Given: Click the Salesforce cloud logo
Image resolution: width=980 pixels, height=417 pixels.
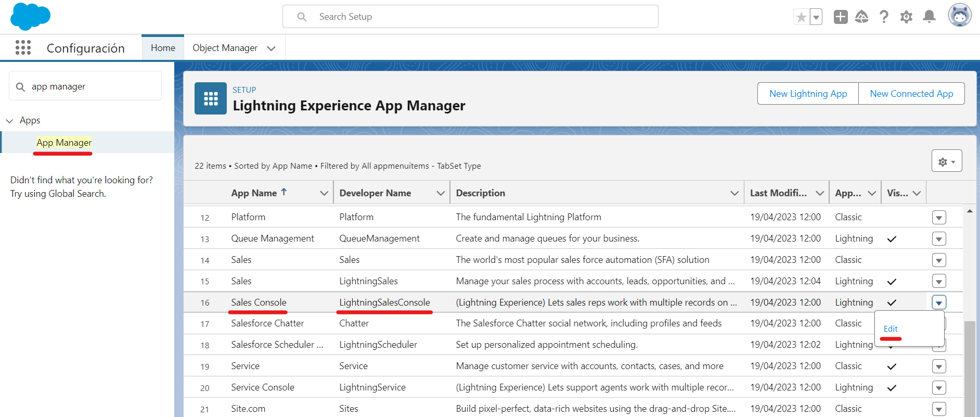Looking at the screenshot, I should [x=30, y=16].
